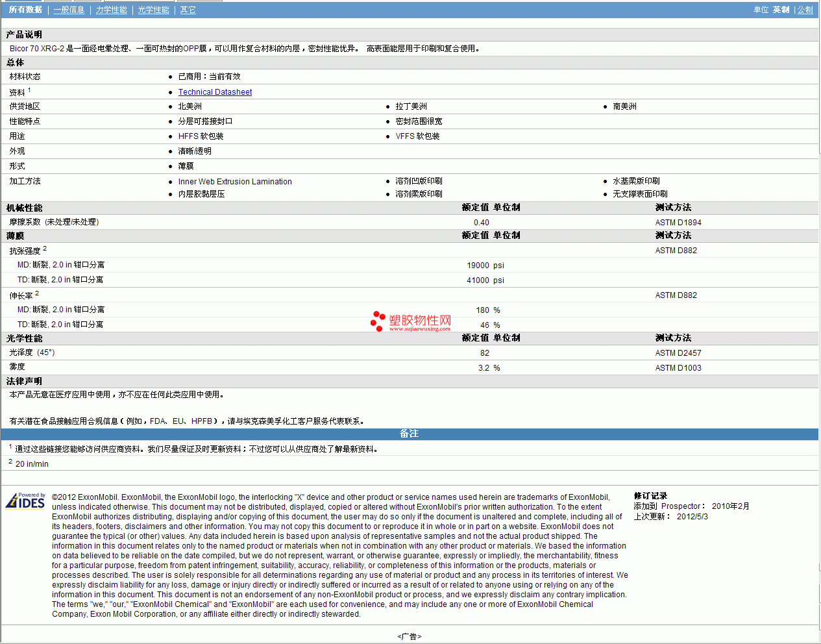Open the 其它 tab
The height and width of the screenshot is (644, 821).
pos(188,10)
